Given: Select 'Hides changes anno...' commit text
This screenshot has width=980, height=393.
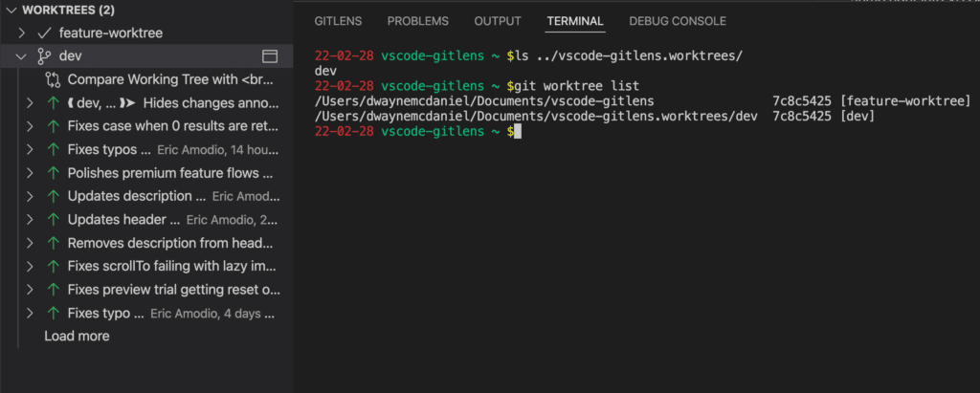Looking at the screenshot, I should (212, 103).
